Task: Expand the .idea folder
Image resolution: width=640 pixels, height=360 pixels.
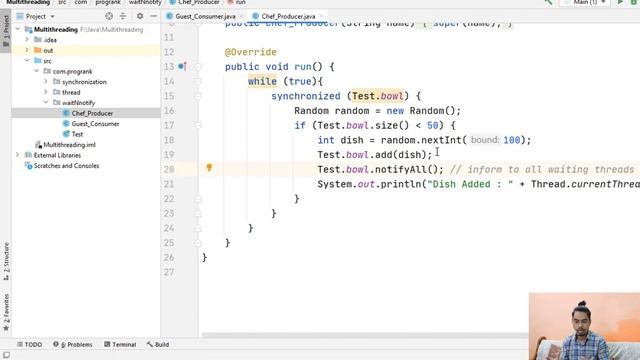Action: (27, 40)
